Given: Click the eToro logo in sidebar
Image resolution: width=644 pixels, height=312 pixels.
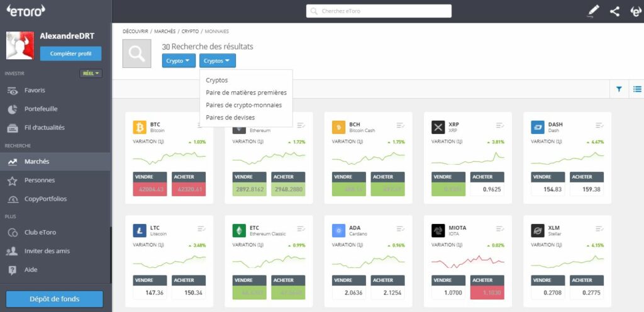Looking at the screenshot, I should click(25, 11).
